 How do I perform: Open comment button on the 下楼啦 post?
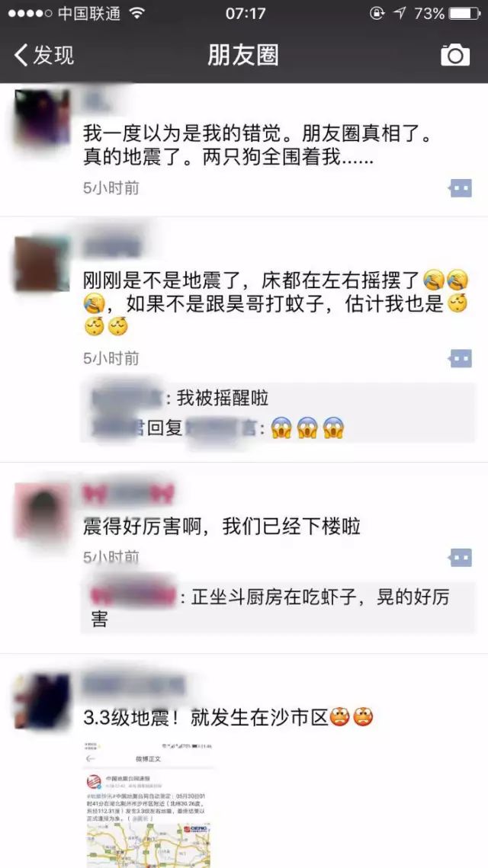click(x=461, y=557)
